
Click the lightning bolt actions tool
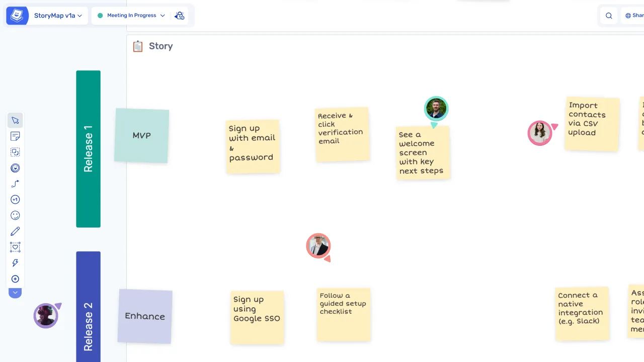(x=15, y=263)
